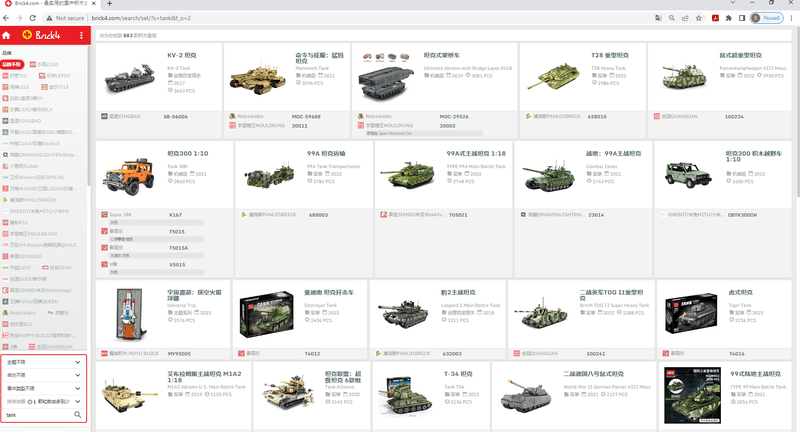Open the T28 Heavy Tank thumbnail
The height and width of the screenshot is (432, 800).
coord(554,77)
